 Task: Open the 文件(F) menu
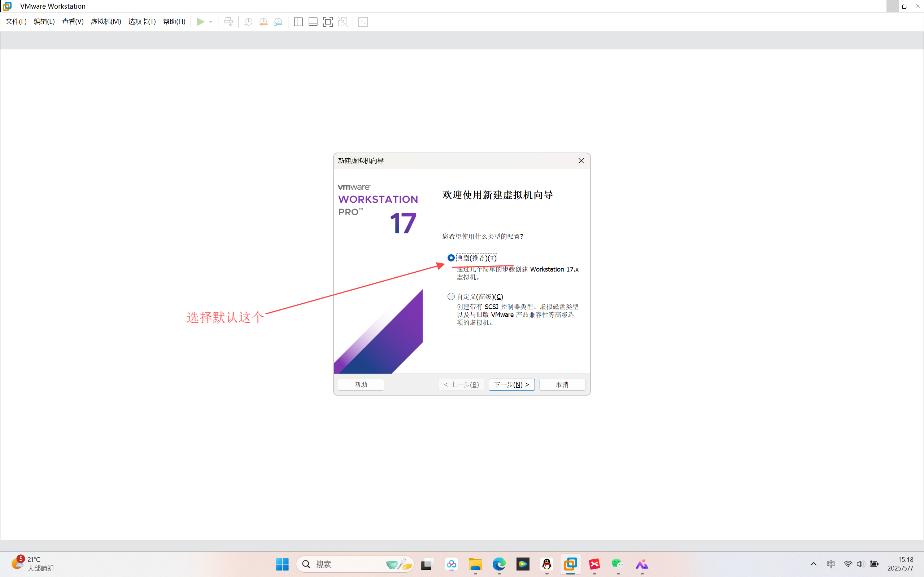click(x=16, y=21)
